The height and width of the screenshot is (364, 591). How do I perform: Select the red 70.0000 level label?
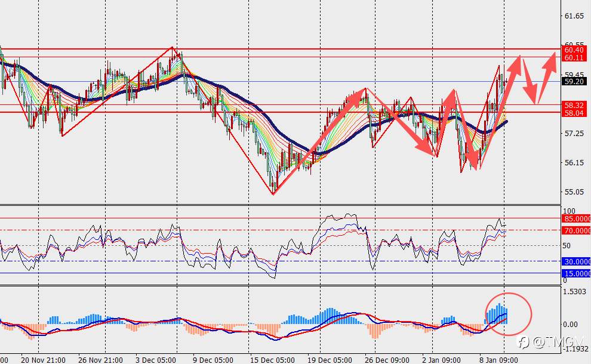(x=576, y=230)
